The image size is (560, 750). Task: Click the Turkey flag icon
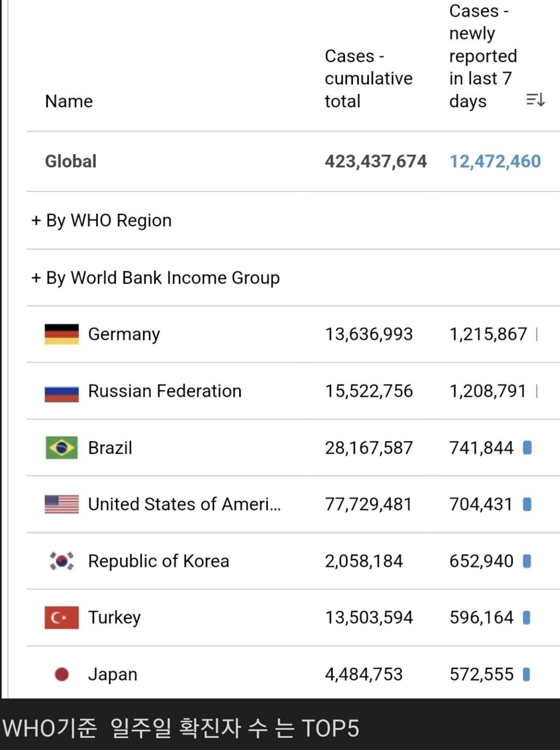62,617
